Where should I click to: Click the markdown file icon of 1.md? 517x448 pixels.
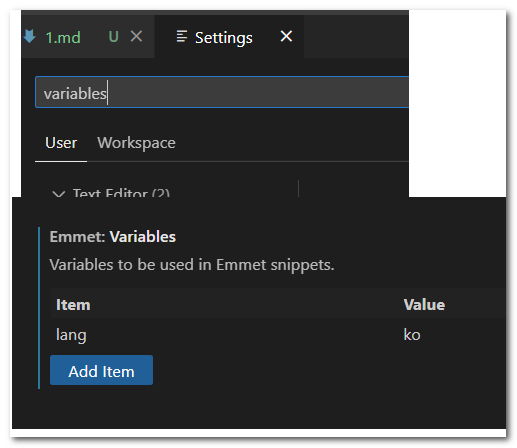(29, 36)
